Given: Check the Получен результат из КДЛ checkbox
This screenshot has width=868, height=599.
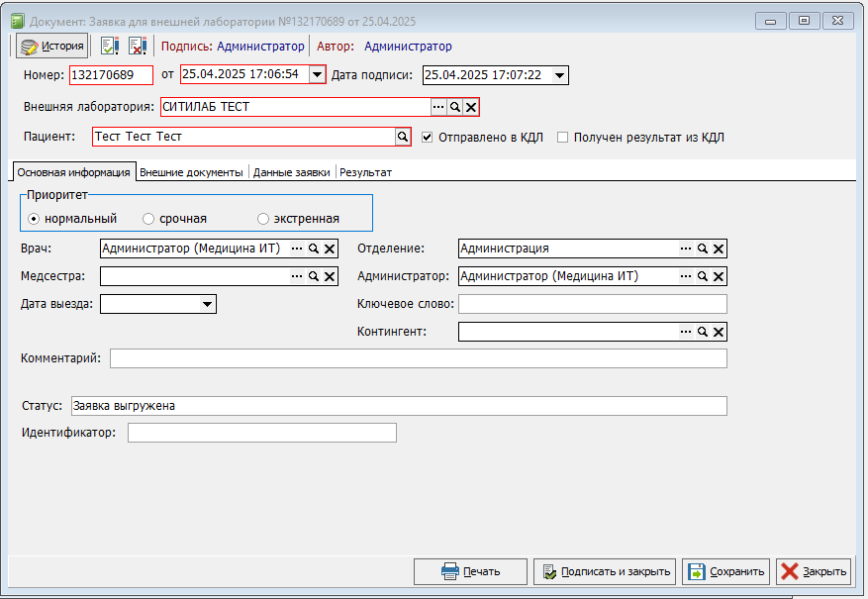Looking at the screenshot, I should point(562,138).
